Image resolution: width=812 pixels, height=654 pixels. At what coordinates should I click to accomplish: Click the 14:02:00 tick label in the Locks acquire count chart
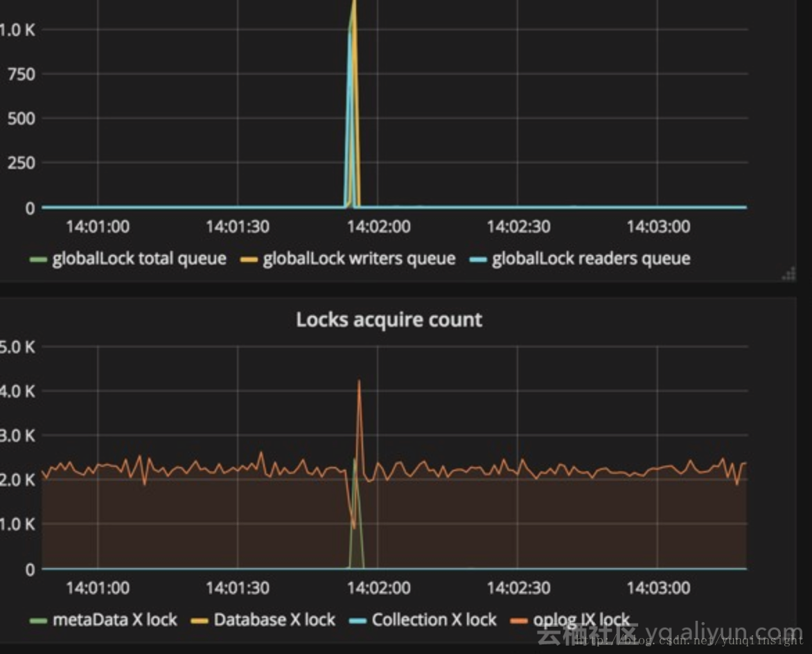point(378,588)
